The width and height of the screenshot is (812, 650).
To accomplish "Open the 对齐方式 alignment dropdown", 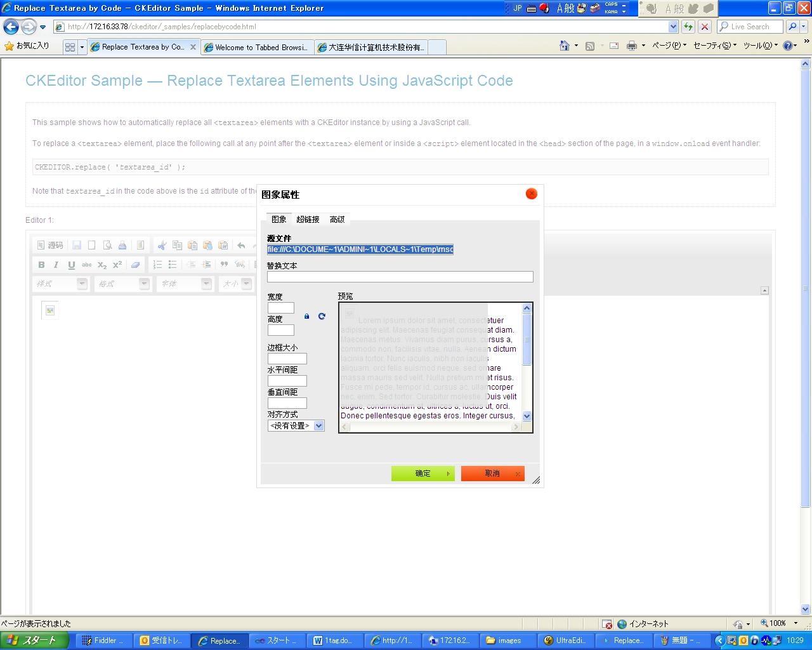I will coord(296,426).
